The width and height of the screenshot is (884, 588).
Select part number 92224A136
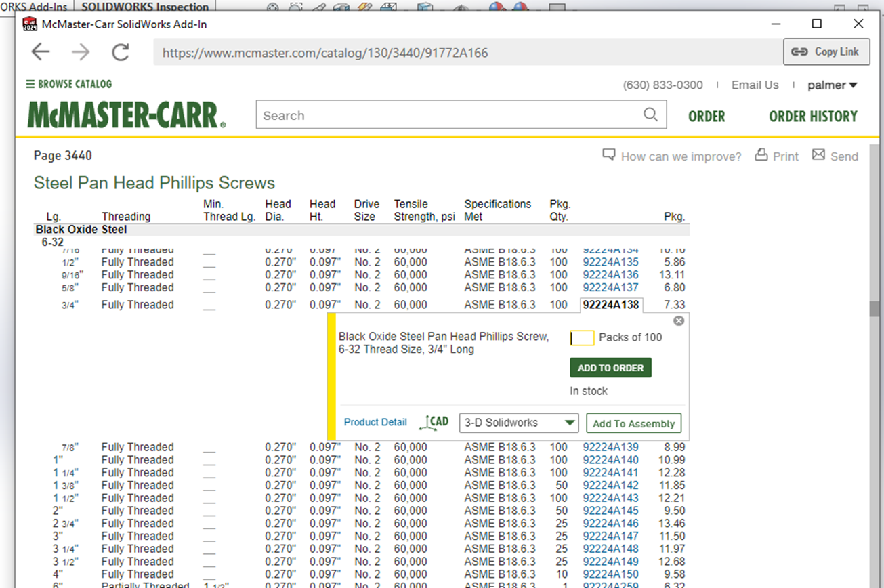coord(610,275)
